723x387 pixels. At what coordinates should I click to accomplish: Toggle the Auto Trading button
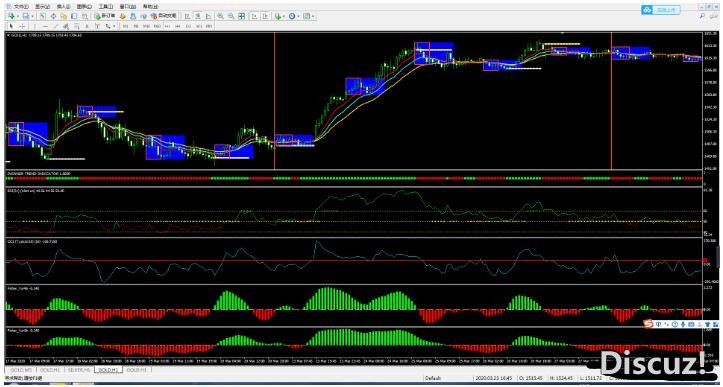tap(164, 16)
